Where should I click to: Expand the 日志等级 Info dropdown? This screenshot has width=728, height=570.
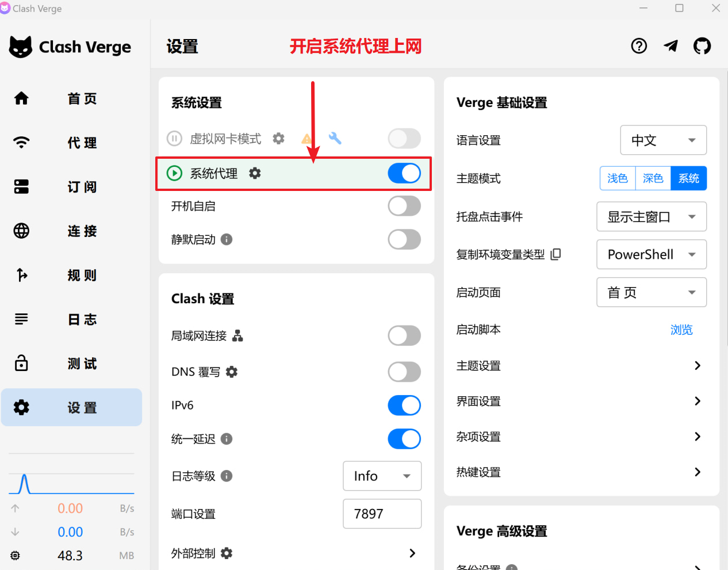382,476
